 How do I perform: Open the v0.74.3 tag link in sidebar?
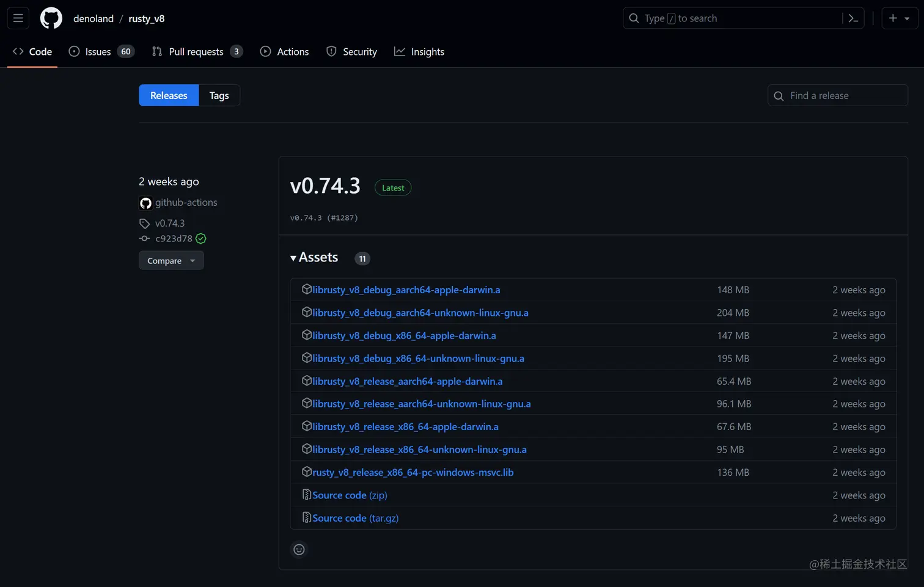click(170, 224)
